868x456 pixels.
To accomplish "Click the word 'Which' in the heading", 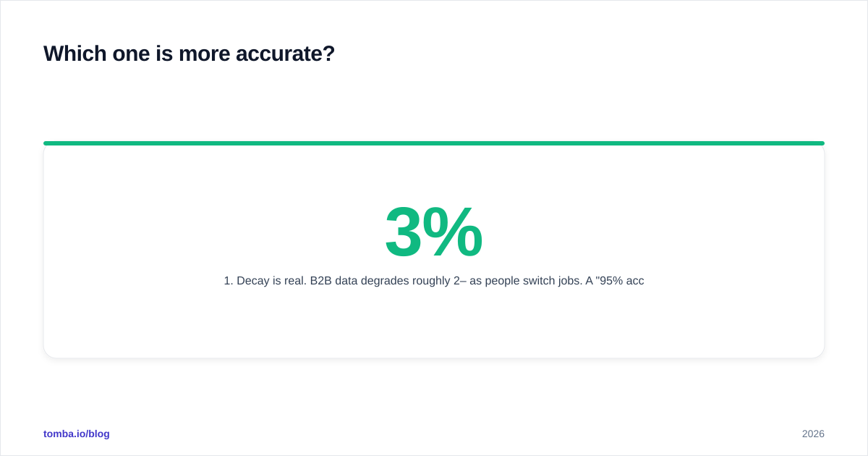I will [x=75, y=54].
